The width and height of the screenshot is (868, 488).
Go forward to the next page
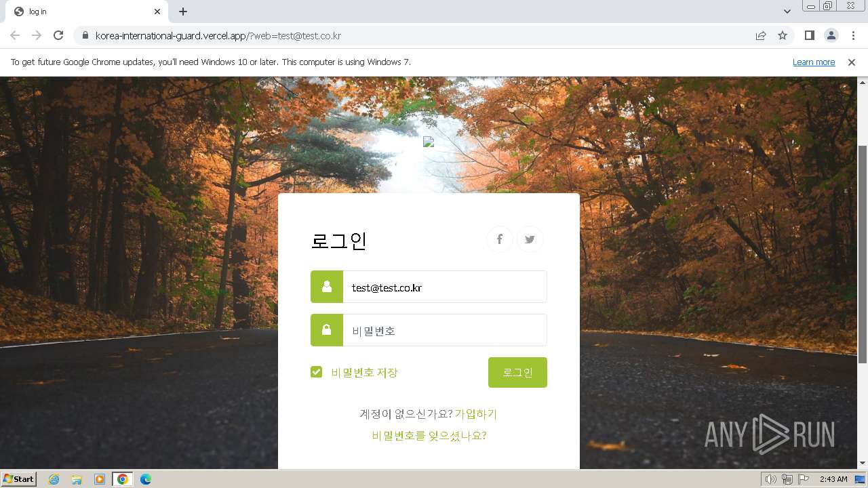tap(37, 35)
